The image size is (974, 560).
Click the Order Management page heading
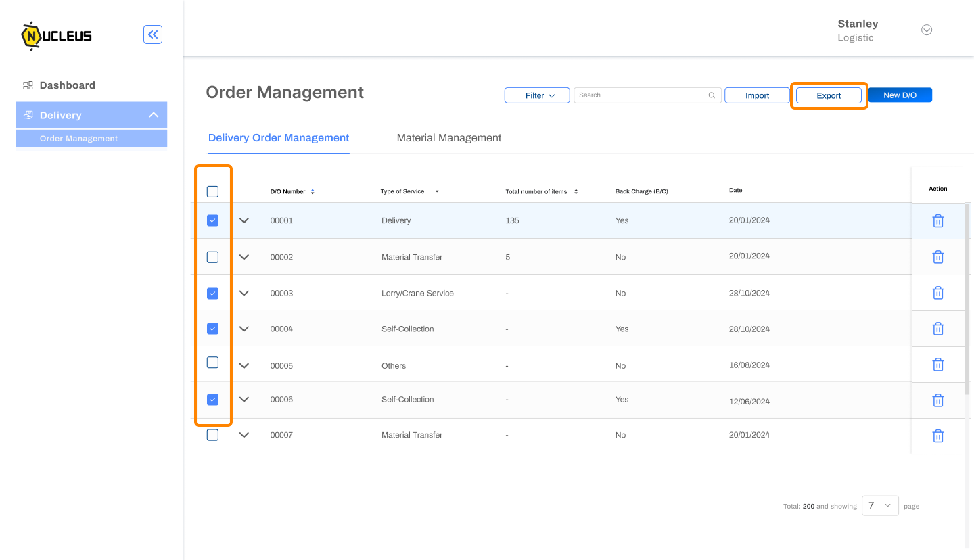(285, 93)
